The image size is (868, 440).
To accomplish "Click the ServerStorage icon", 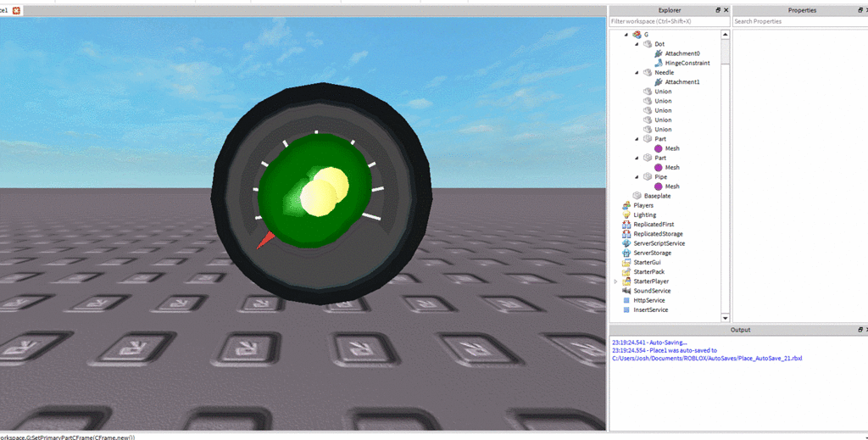I will click(x=626, y=253).
